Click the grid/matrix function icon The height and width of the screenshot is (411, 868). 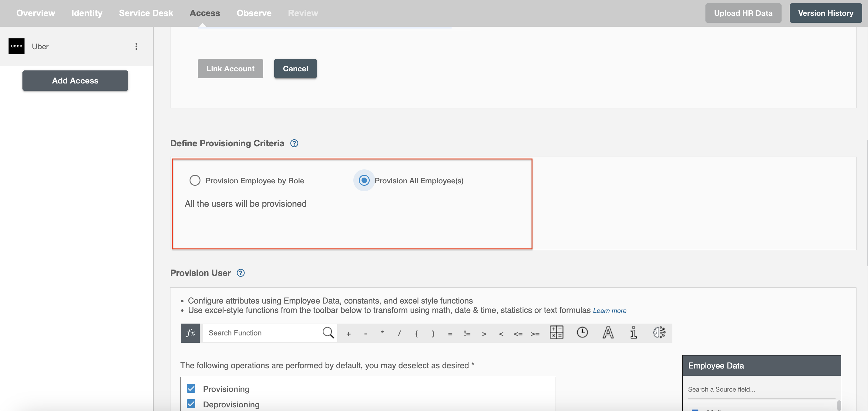tap(556, 332)
